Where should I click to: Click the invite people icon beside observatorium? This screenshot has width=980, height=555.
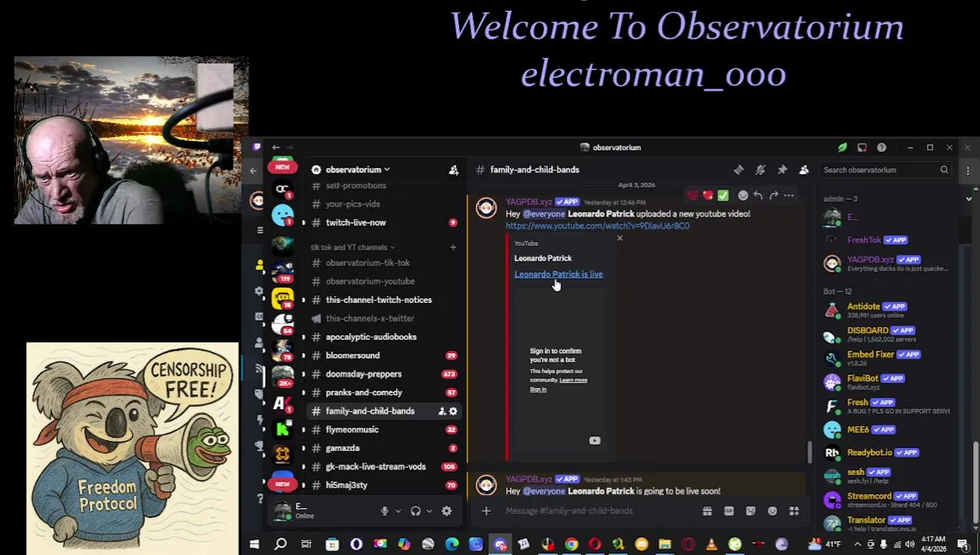(454, 170)
